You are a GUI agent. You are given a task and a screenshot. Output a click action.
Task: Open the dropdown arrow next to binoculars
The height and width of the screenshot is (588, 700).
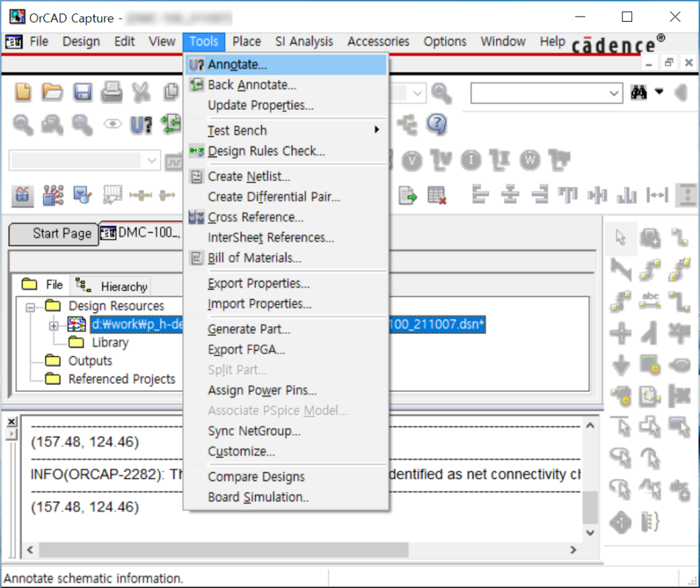click(658, 92)
